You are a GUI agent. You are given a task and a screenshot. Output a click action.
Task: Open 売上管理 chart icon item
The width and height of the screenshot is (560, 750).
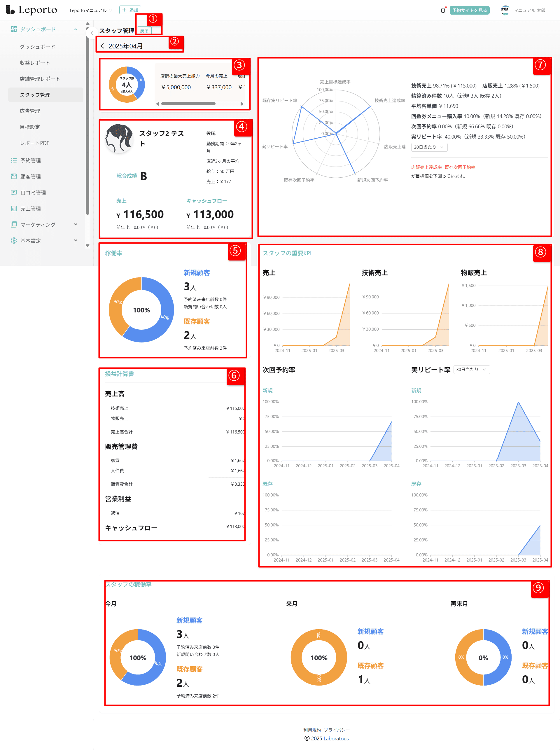(x=30, y=209)
